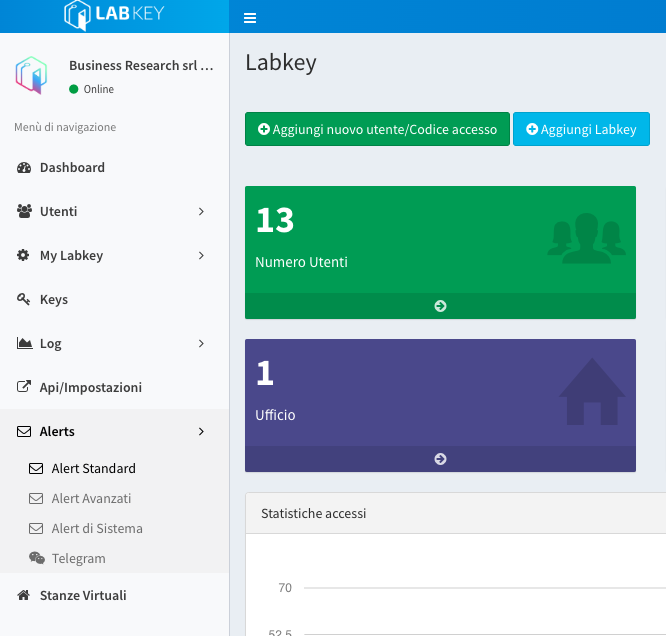Click the Menù di navigazione heading
The height and width of the screenshot is (636, 666).
[x=65, y=127]
